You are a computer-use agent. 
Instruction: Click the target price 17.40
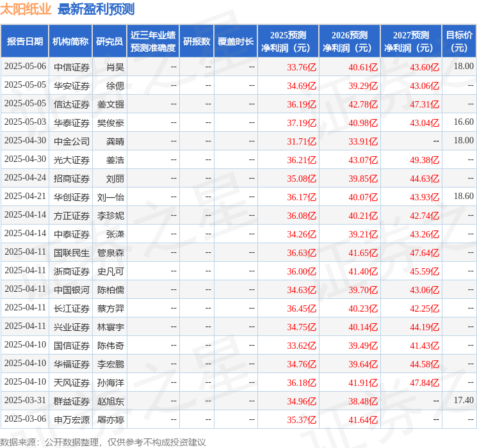click(x=464, y=400)
